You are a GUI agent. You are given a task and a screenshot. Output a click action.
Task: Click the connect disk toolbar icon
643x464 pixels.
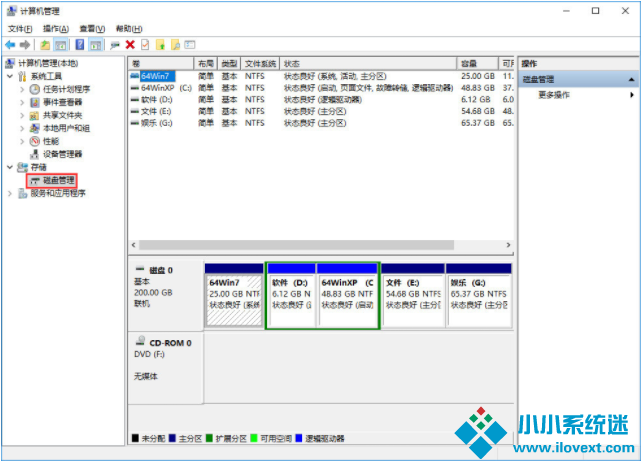[115, 45]
